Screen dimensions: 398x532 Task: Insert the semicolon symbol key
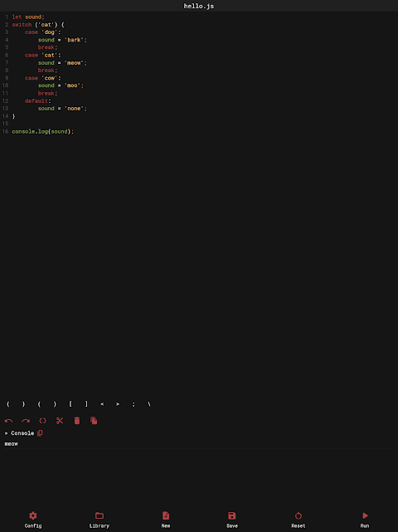click(133, 404)
